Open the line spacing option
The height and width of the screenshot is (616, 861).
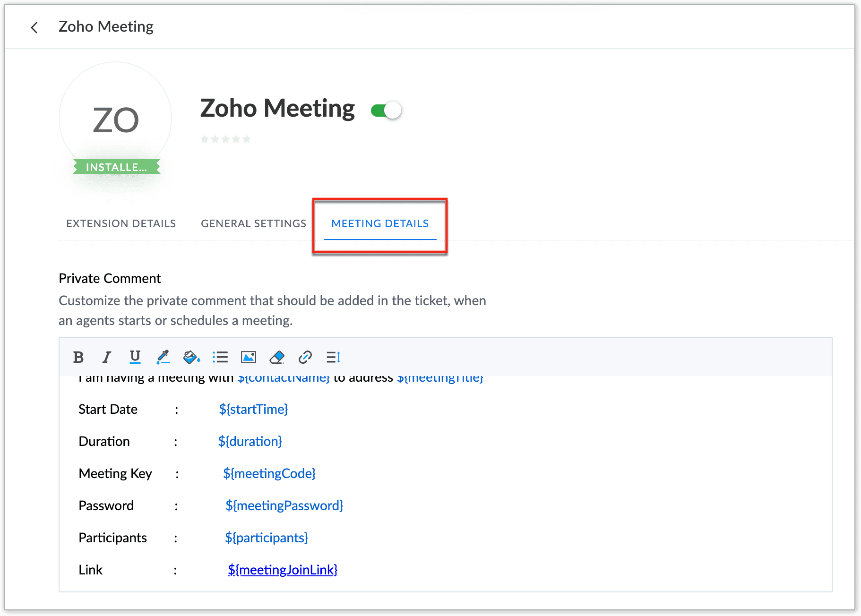[334, 357]
